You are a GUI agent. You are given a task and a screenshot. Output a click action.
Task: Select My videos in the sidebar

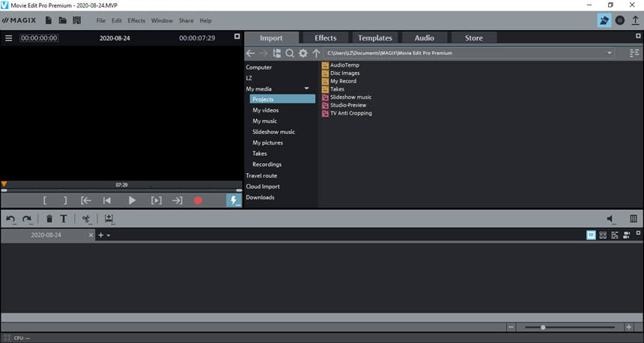tap(265, 110)
